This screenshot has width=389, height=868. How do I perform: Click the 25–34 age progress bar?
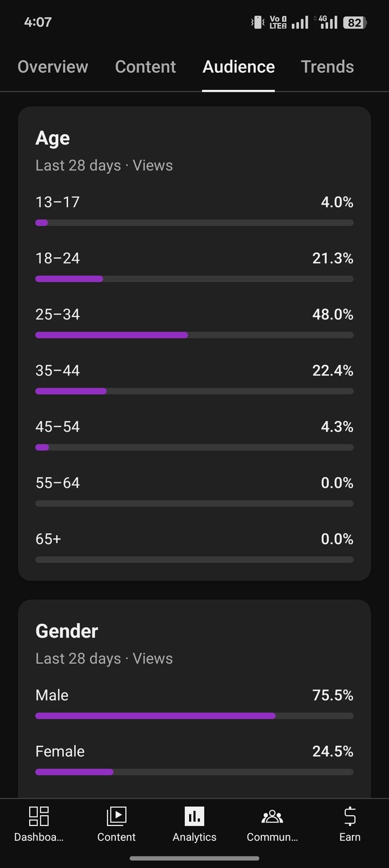click(194, 335)
